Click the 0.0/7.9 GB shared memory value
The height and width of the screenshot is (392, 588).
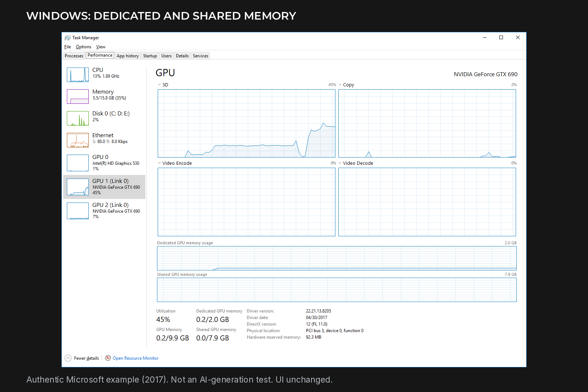213,338
